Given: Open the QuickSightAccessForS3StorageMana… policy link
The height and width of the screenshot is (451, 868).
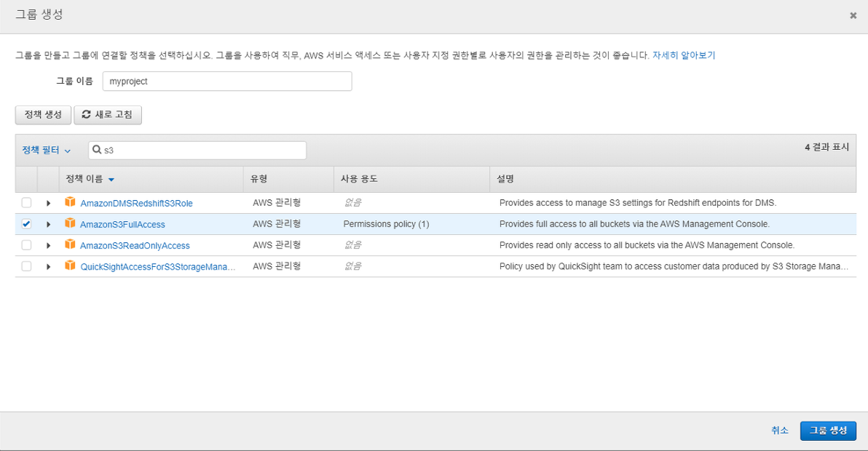Looking at the screenshot, I should click(158, 267).
